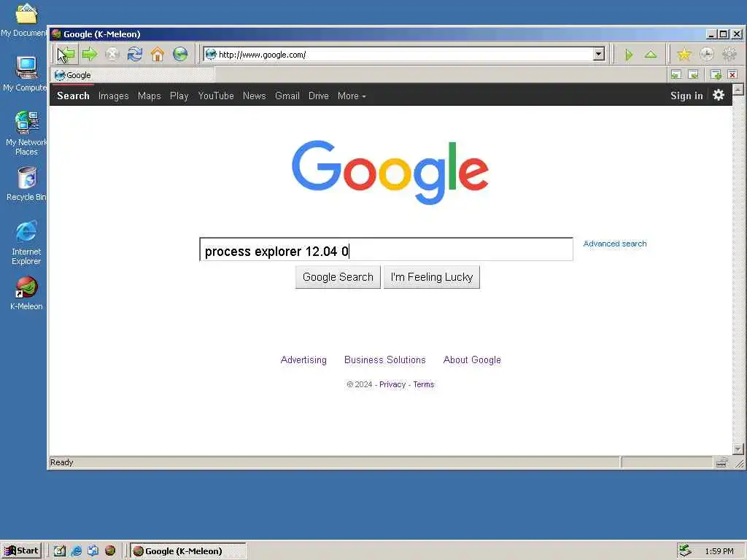The image size is (747, 560).
Task: Click the network tray icon
Action: click(x=685, y=551)
